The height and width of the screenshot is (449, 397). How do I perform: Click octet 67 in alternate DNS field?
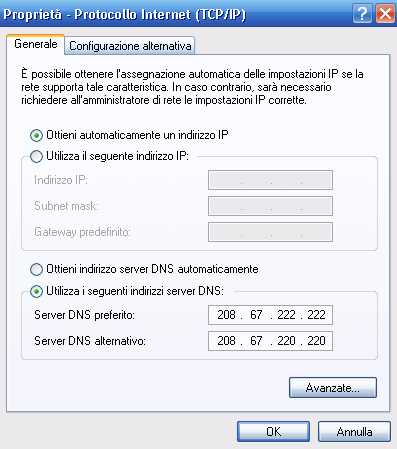pos(256,341)
